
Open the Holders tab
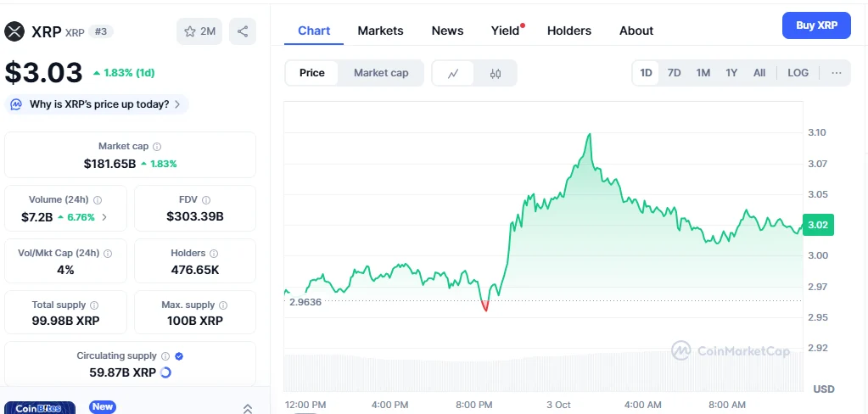pos(568,31)
